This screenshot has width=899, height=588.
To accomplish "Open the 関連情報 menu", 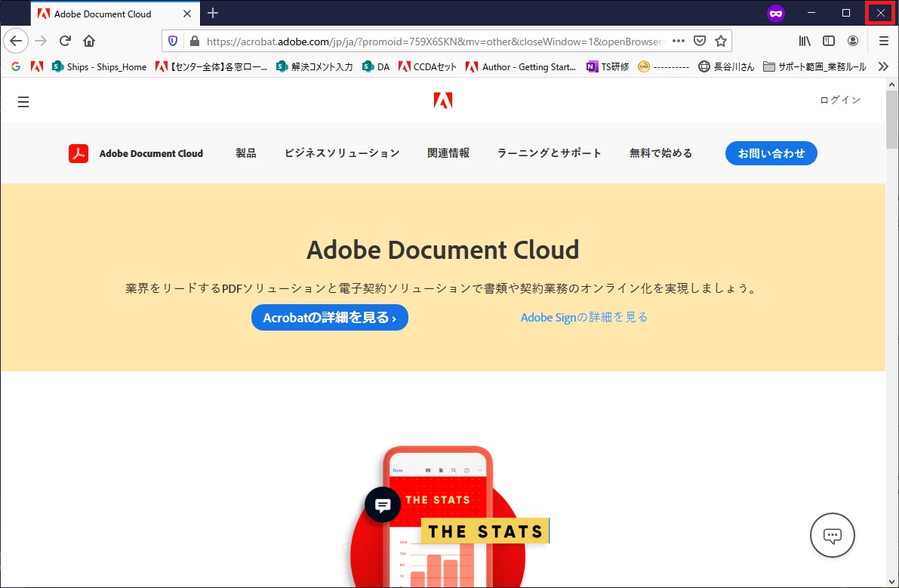I will (x=448, y=153).
